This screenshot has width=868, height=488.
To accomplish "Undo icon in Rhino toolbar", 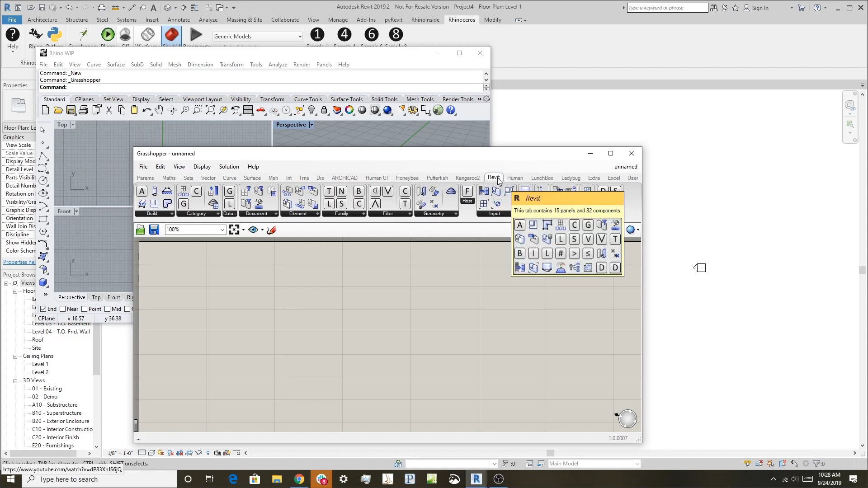I will 147,110.
